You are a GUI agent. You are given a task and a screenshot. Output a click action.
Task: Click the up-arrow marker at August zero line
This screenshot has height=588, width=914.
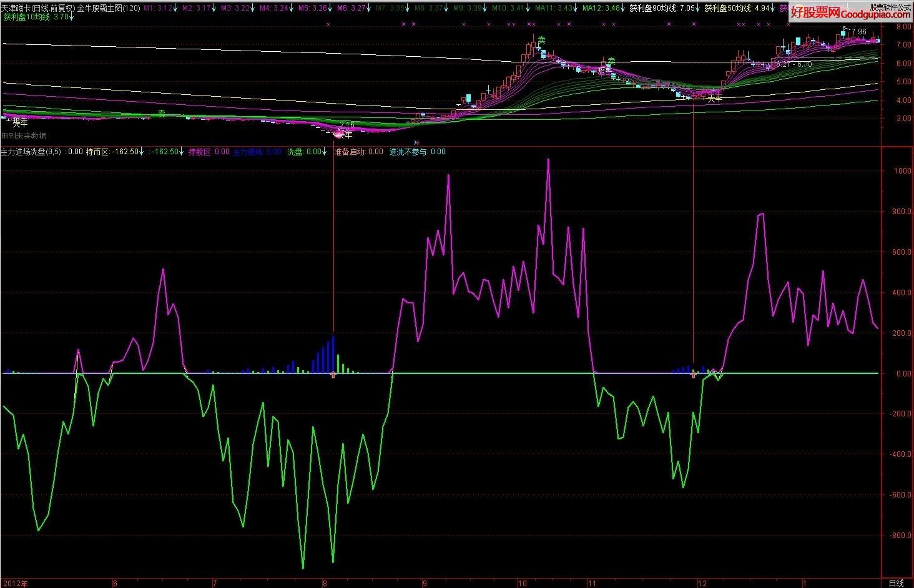pyautogui.click(x=333, y=375)
